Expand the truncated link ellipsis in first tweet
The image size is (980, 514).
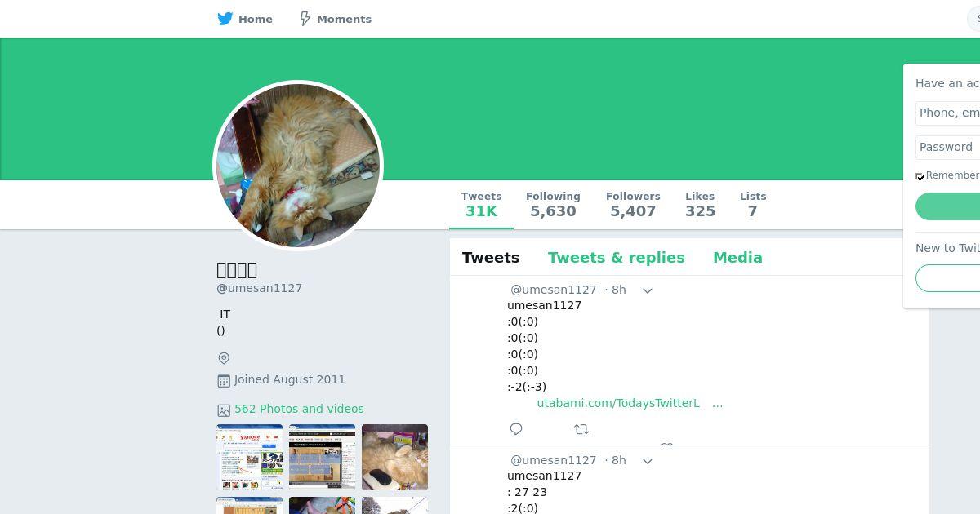pos(717,403)
